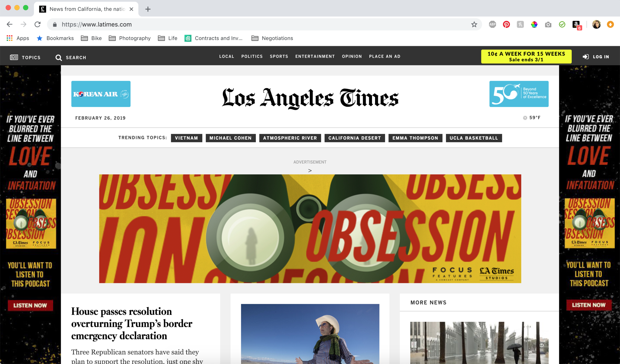Open a new tab with plus
Screen dimensions: 620x364
point(148,9)
